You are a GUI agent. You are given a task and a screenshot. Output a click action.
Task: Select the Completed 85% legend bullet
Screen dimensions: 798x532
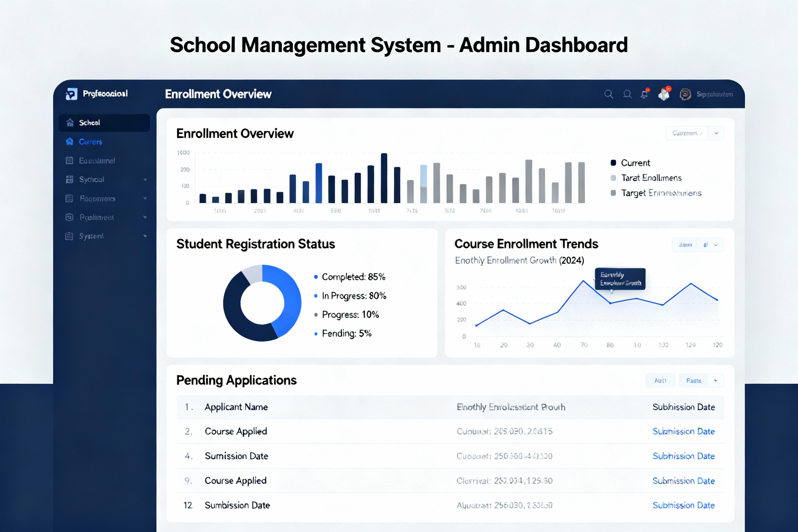(x=315, y=277)
